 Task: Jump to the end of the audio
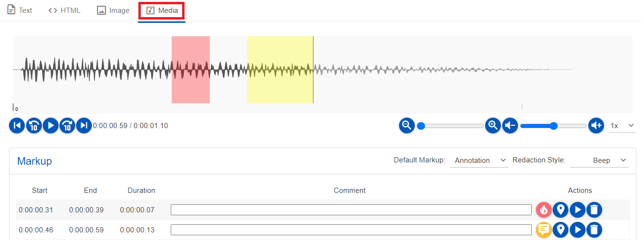pos(84,126)
